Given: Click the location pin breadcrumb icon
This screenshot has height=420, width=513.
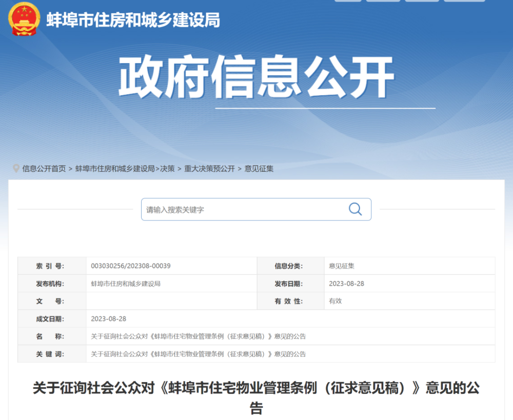Looking at the screenshot, I should [x=16, y=168].
